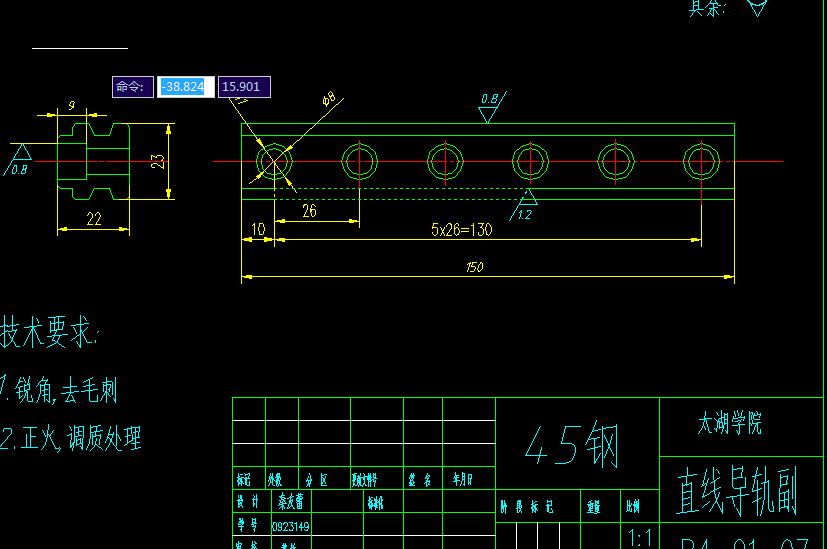
Task: Select the 22 width dimension in the section view
Action: (x=94, y=219)
